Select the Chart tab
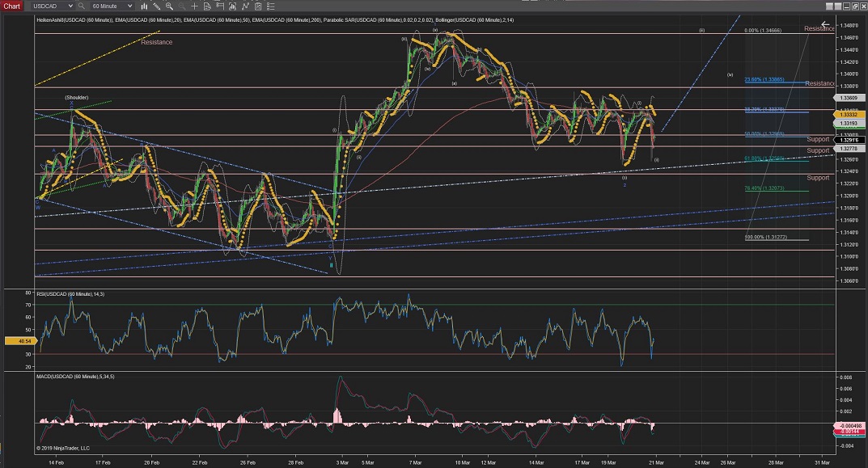The image size is (868, 468). click(12, 6)
